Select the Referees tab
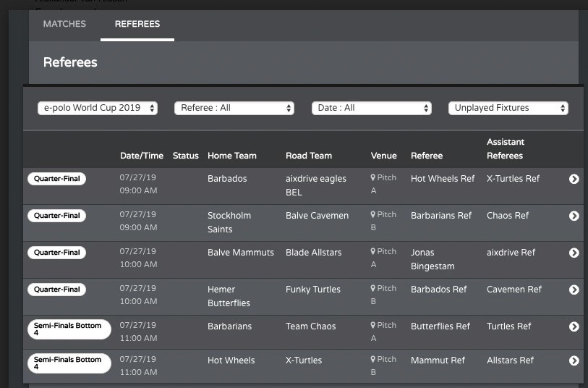 tap(137, 24)
